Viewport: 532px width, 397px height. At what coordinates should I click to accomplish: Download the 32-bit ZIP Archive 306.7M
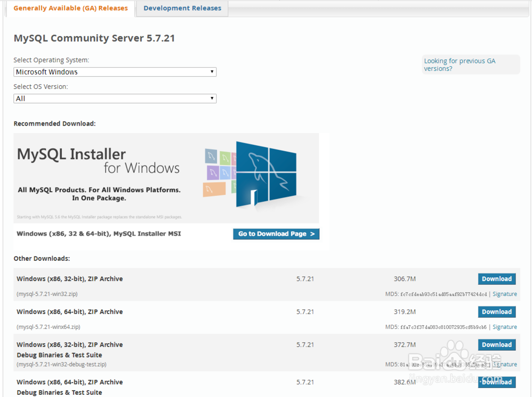click(x=497, y=279)
